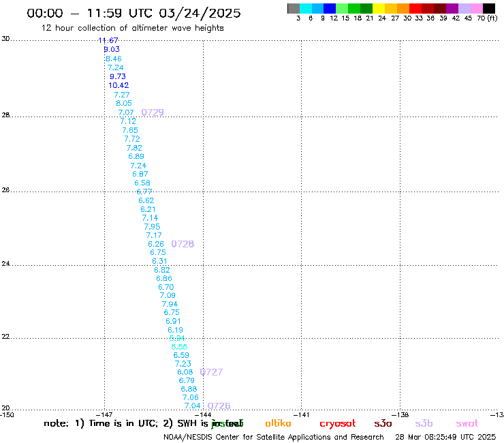Pick the lavender swatch in the color scale
The height and width of the screenshot is (443, 504).
(x=464, y=8)
